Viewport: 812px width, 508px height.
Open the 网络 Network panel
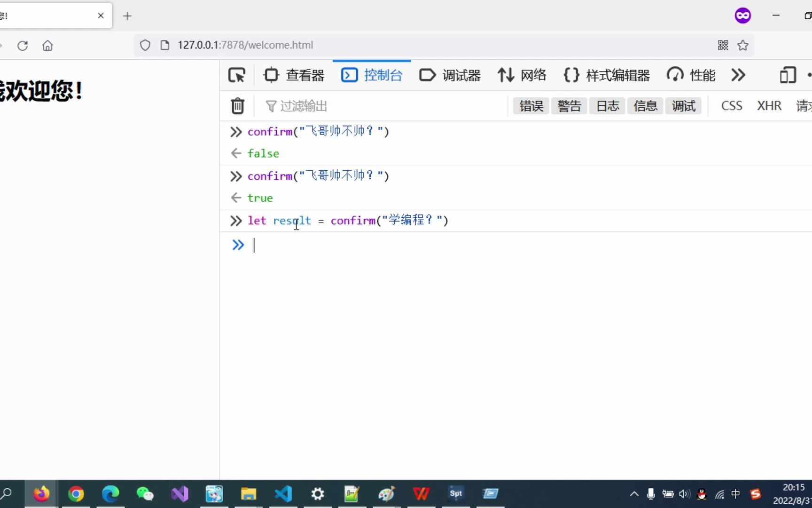[x=522, y=75]
